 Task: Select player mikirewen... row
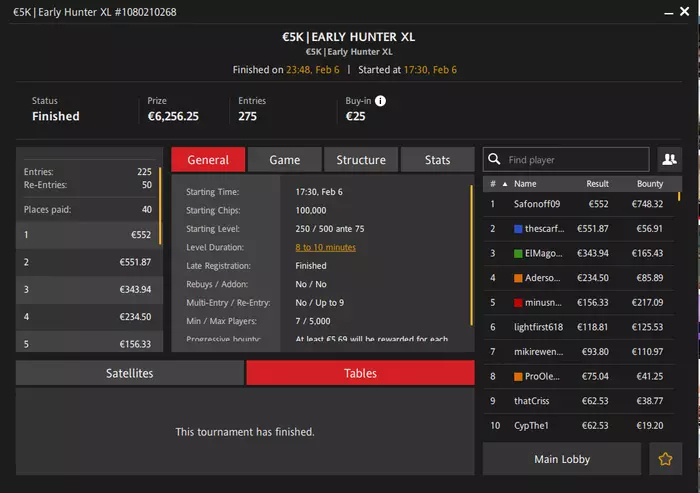[579, 351]
